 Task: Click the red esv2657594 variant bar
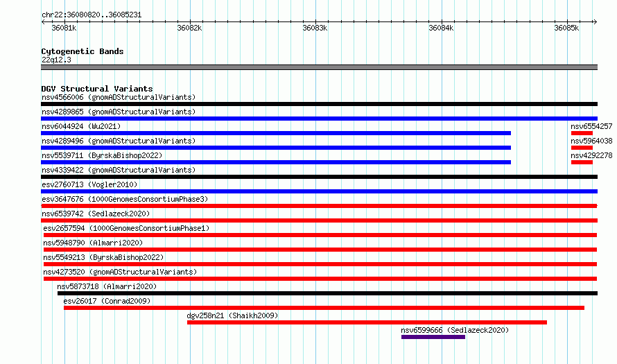coord(320,235)
